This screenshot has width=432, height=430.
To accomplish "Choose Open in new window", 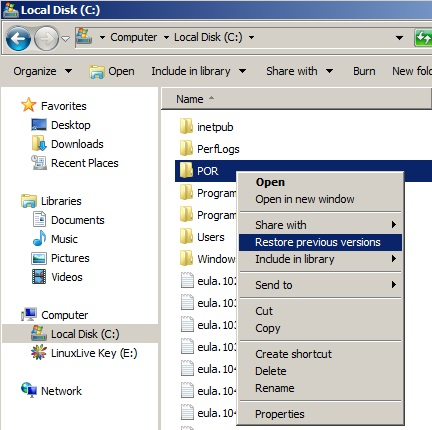I will pos(305,199).
